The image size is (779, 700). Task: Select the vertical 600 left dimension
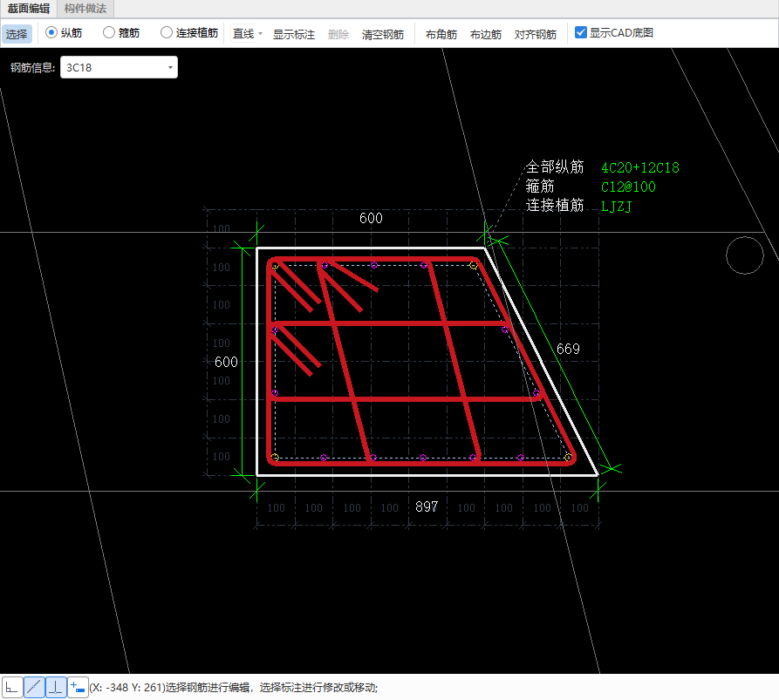click(226, 362)
